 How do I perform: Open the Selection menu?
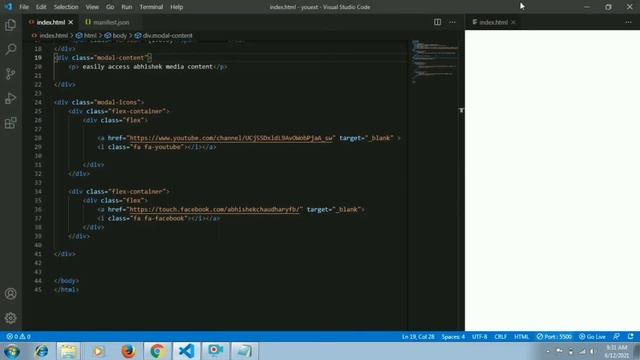(x=66, y=7)
